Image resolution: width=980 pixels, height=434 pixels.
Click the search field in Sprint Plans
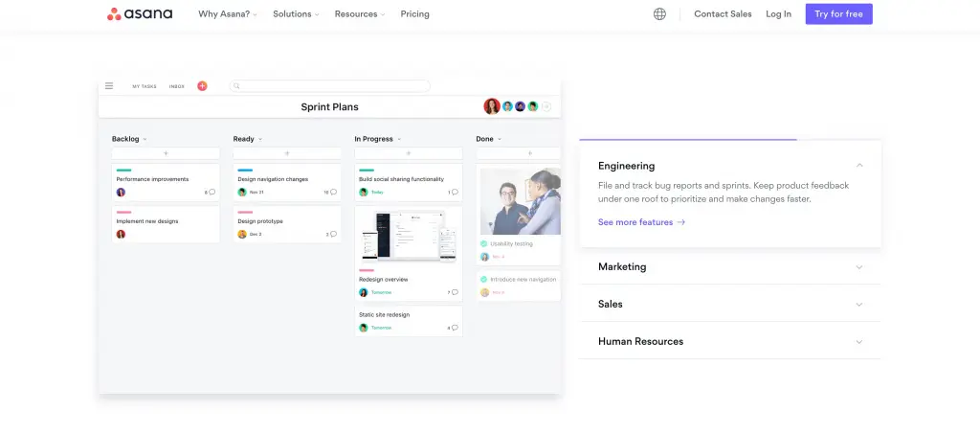coord(330,86)
